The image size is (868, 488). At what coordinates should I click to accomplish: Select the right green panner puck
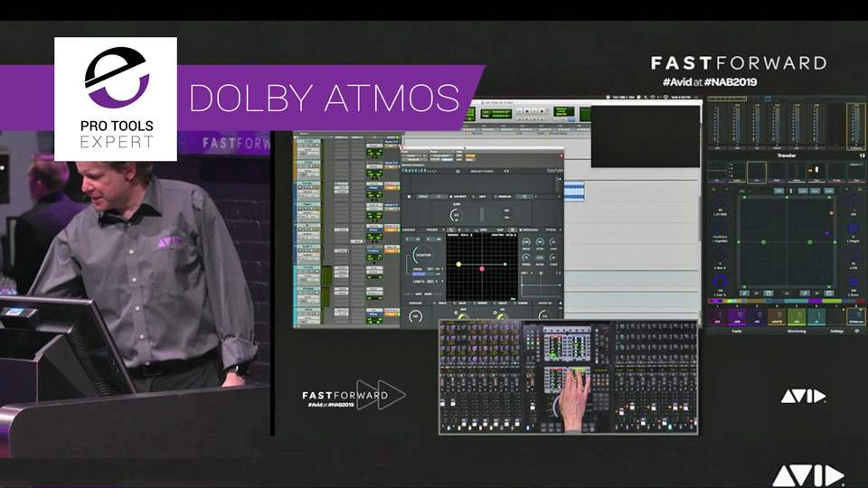point(810,242)
